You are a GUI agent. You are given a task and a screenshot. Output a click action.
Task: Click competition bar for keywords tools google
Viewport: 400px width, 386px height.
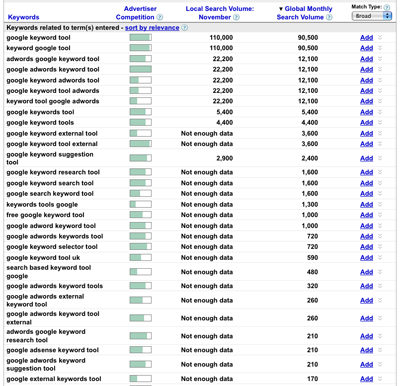141,204
